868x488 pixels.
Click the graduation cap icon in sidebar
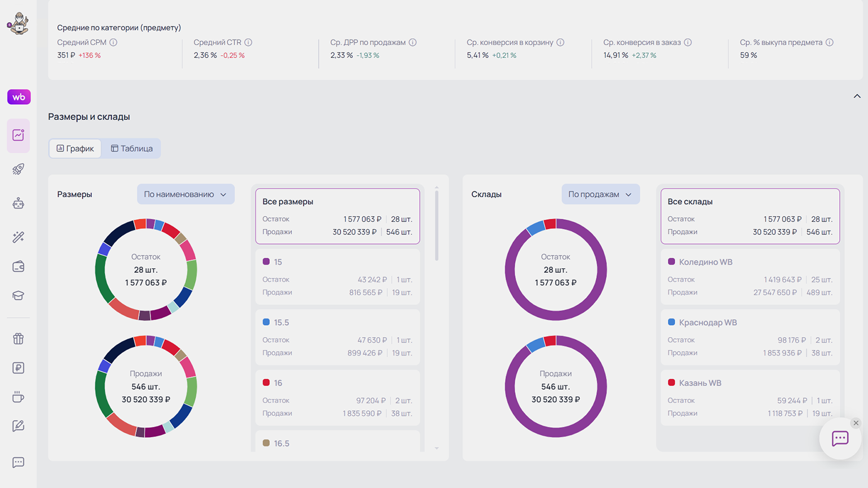coord(18,296)
